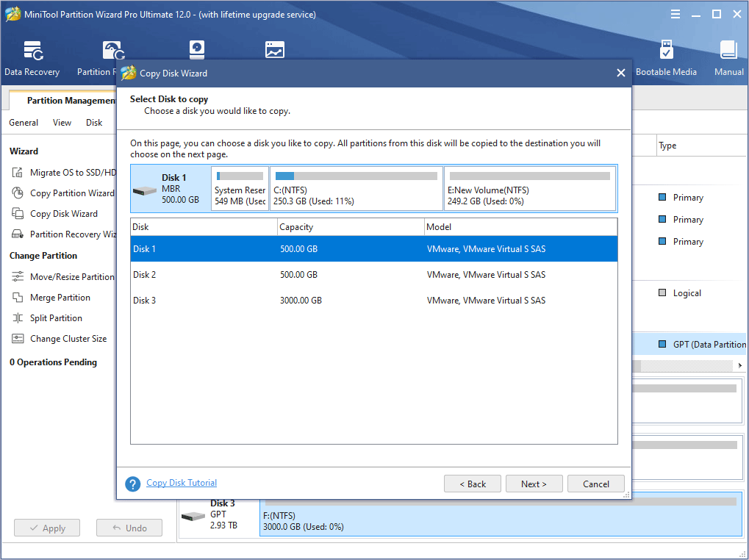
Task: Click the Apply button
Action: [47, 528]
